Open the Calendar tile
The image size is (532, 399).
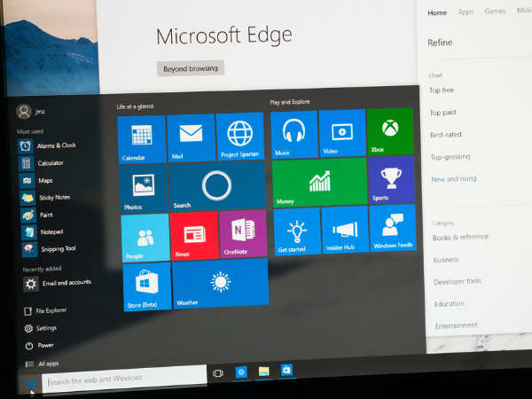click(141, 138)
